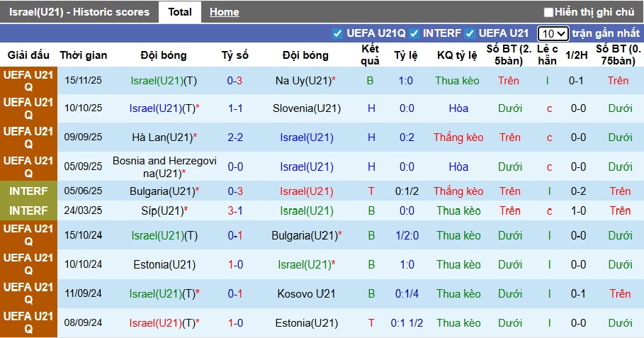Click the Israel(U21) - Historic scores title
Screen dimensions: 644x338
[x=79, y=12]
